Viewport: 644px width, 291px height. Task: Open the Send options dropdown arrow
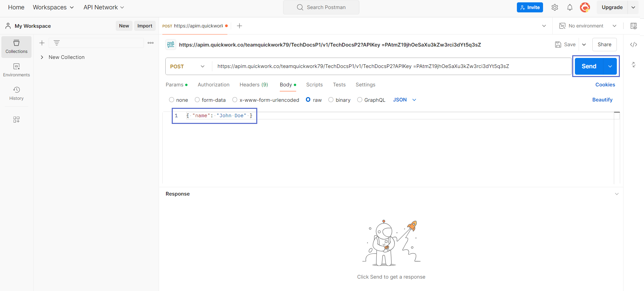tap(610, 66)
